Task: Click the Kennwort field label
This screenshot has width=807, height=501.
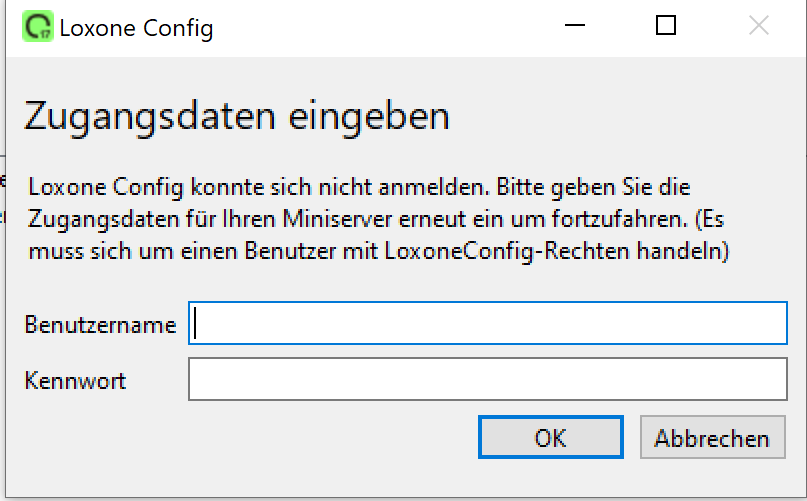Action: click(76, 381)
